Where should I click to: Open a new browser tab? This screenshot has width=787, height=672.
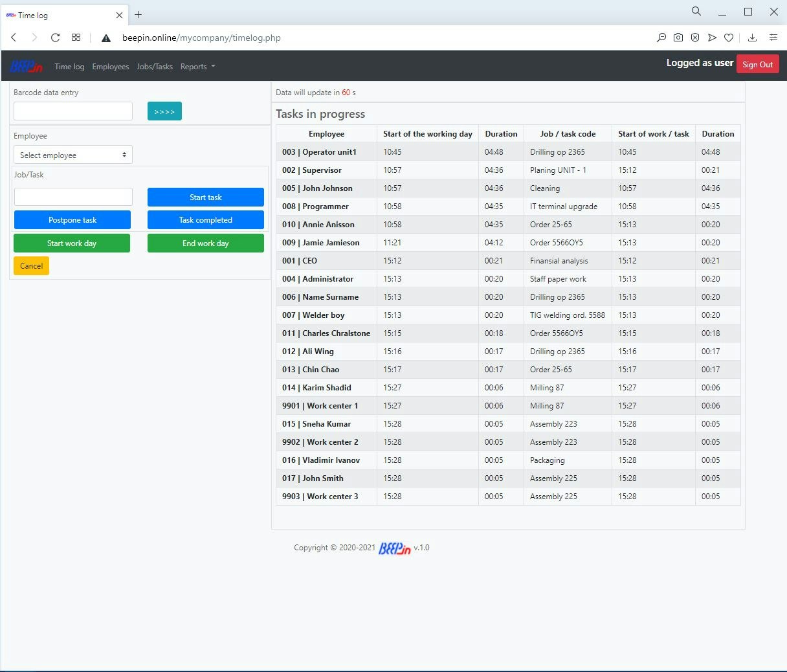click(x=138, y=14)
